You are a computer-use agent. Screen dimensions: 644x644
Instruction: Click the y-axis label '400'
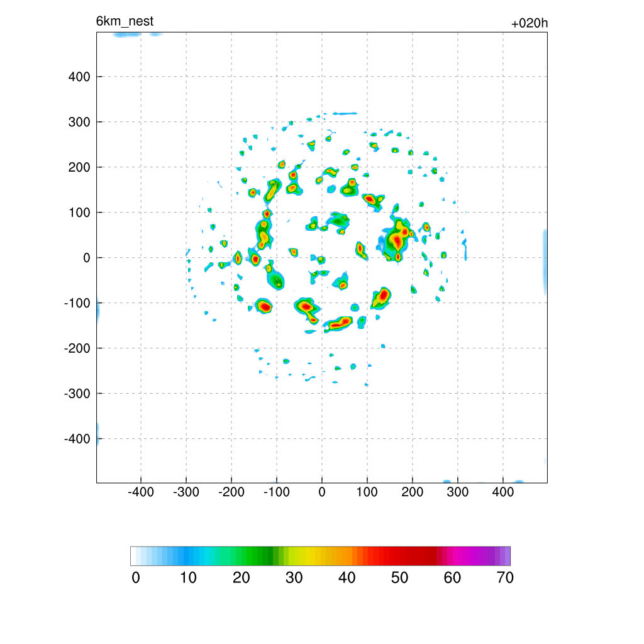[x=79, y=77]
